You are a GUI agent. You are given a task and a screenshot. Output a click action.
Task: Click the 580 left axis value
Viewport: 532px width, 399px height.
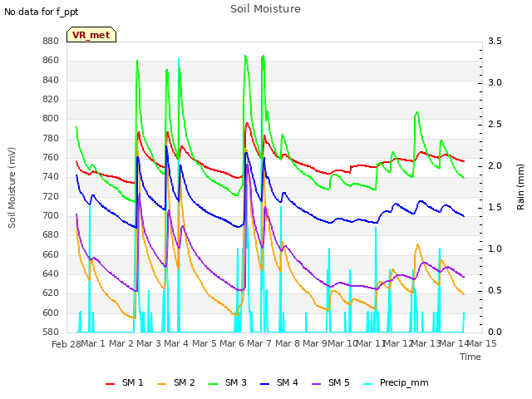pyautogui.click(x=51, y=332)
